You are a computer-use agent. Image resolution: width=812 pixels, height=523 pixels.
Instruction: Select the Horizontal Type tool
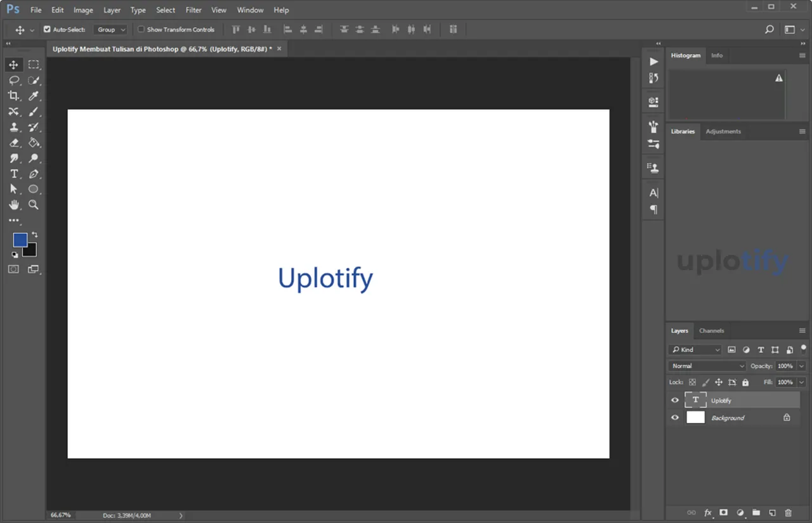(x=13, y=174)
